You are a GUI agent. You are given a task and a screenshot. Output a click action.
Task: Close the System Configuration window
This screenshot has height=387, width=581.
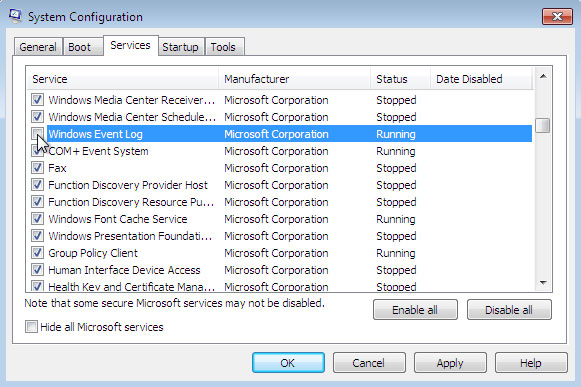(557, 17)
